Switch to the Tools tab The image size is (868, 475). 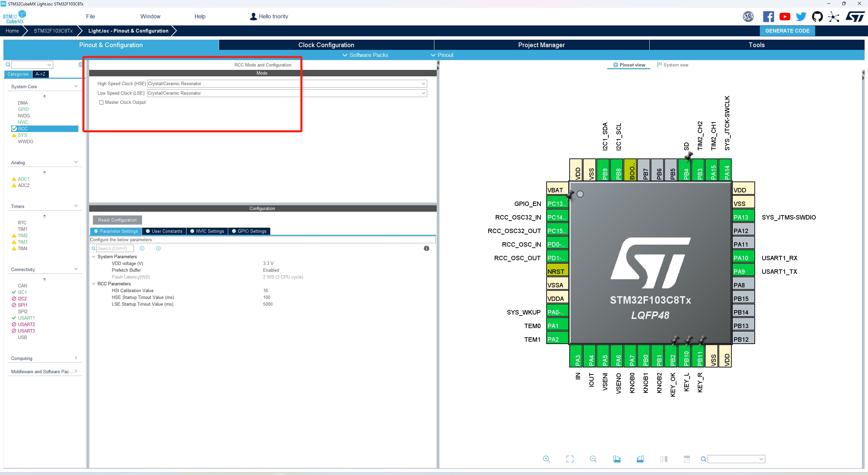point(757,45)
